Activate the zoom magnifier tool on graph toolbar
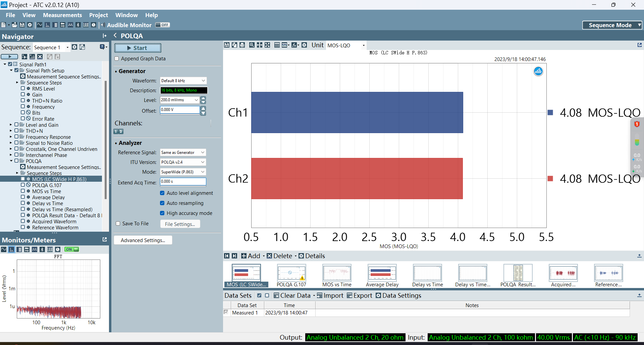The width and height of the screenshot is (644, 345). [x=252, y=45]
